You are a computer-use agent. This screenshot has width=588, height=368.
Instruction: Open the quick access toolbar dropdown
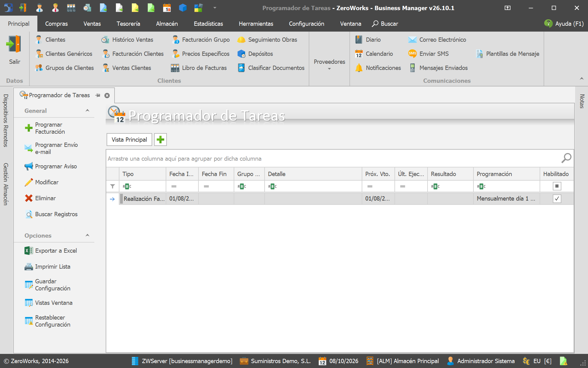click(215, 8)
